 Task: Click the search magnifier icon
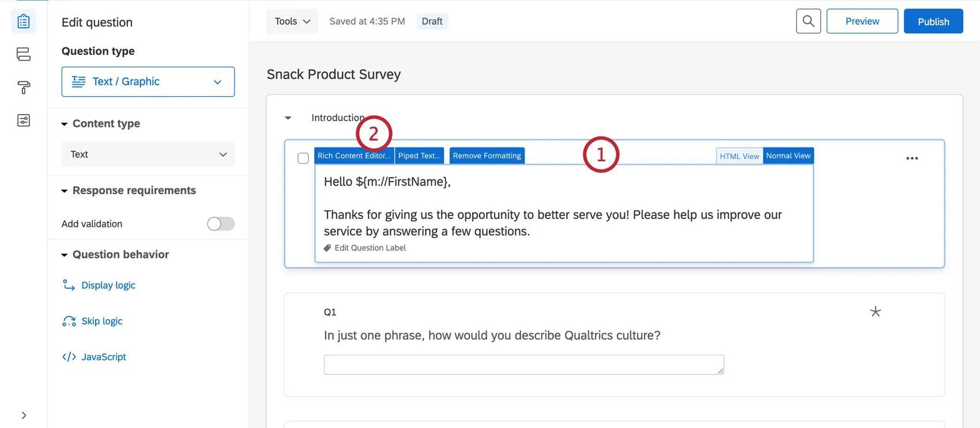pyautogui.click(x=808, y=21)
